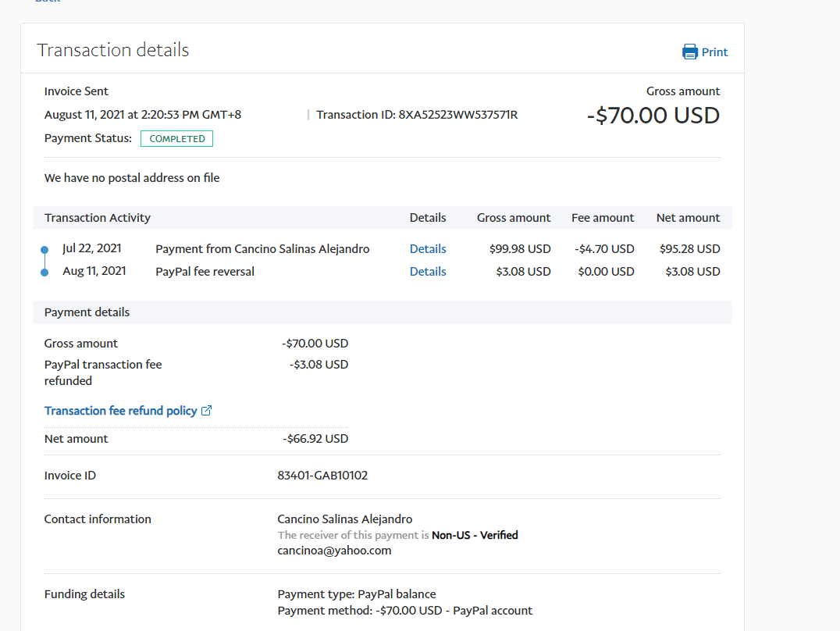Click the email cancinoa@yahoo.com
840x631 pixels.
click(334, 551)
